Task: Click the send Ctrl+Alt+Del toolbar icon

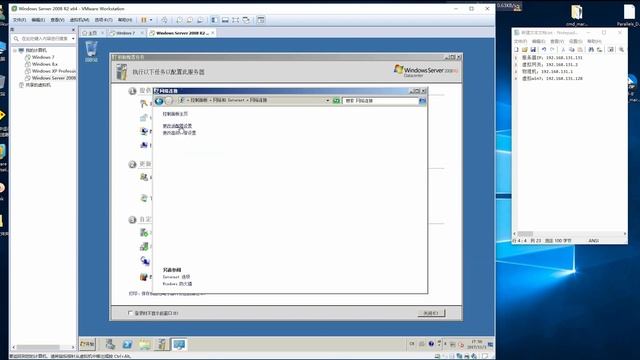Action: [164, 20]
